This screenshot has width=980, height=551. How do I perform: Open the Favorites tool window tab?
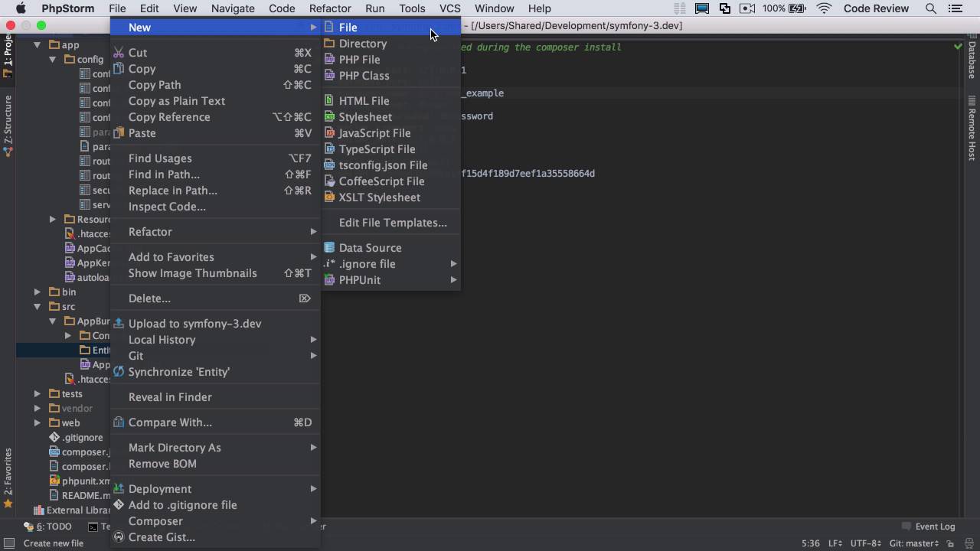8,478
